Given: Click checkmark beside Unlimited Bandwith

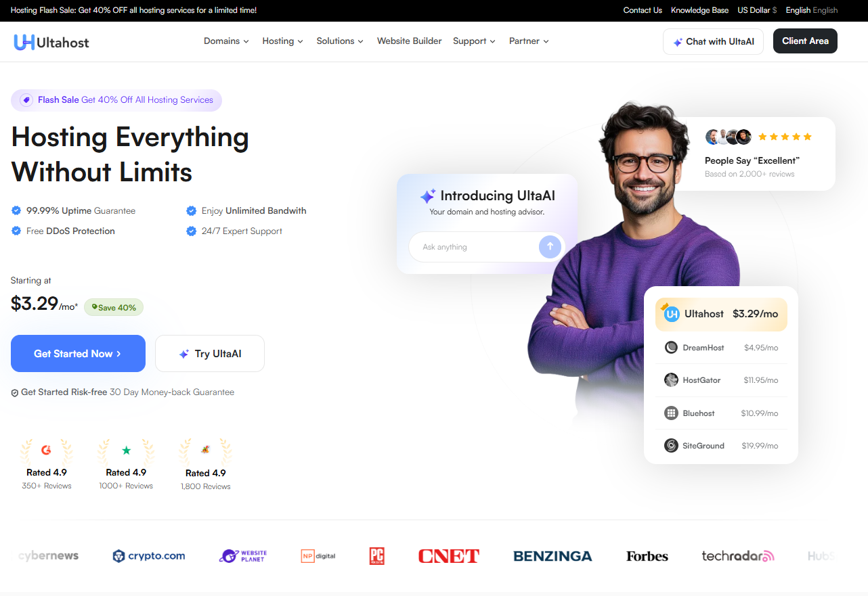Looking at the screenshot, I should [x=192, y=211].
